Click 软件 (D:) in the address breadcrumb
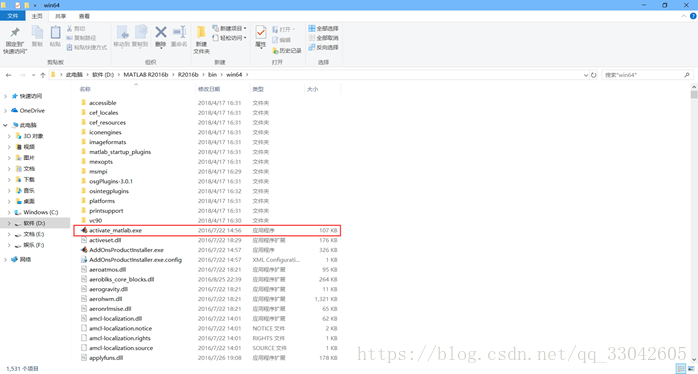This screenshot has height=374, width=698. click(x=103, y=75)
